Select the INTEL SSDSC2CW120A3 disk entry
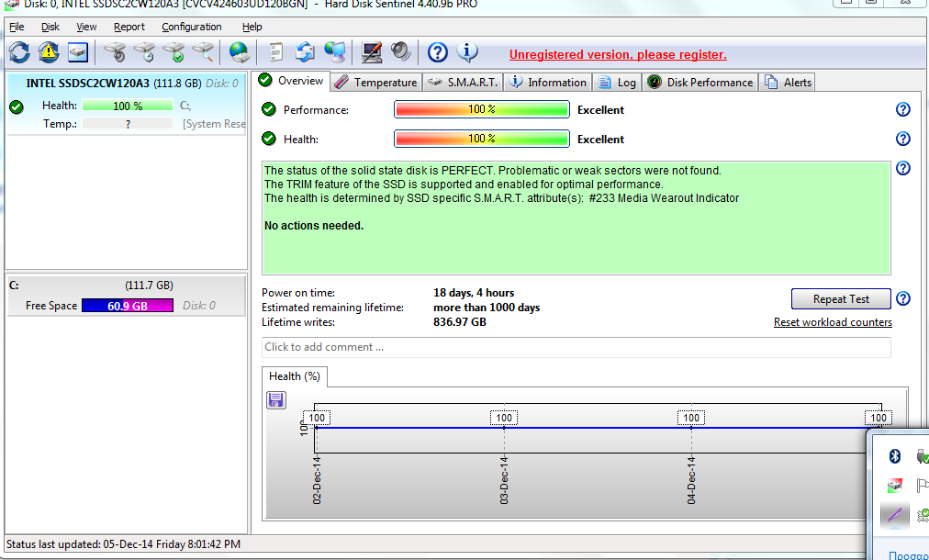The image size is (929, 560). tap(126, 104)
